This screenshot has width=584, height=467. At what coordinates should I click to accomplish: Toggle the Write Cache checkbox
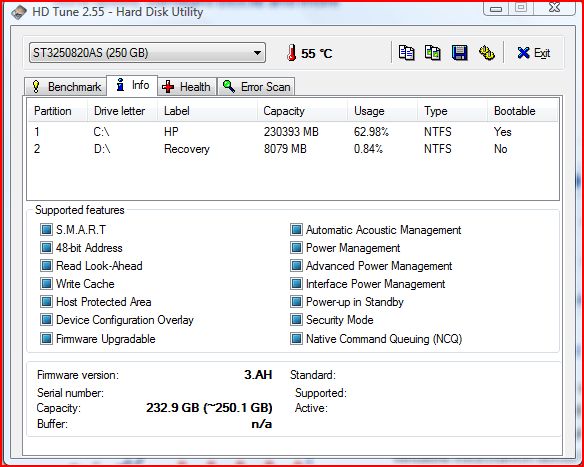(x=46, y=284)
